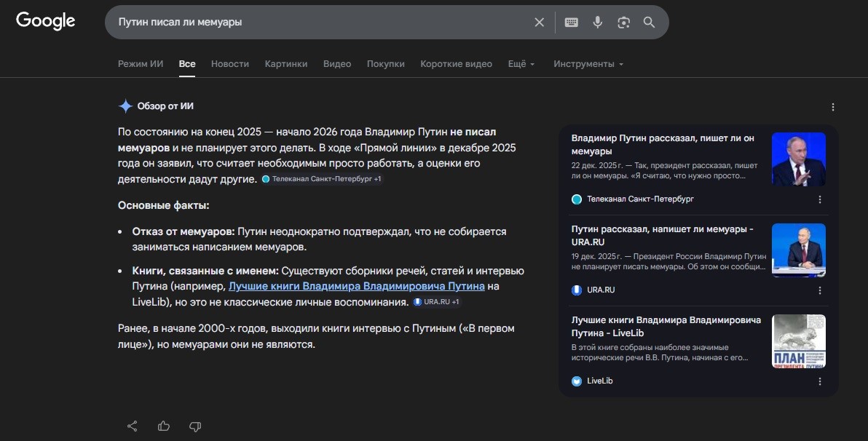Open Лучшие книги Владимира Владимировича Путина - LiveLib card

click(666, 327)
